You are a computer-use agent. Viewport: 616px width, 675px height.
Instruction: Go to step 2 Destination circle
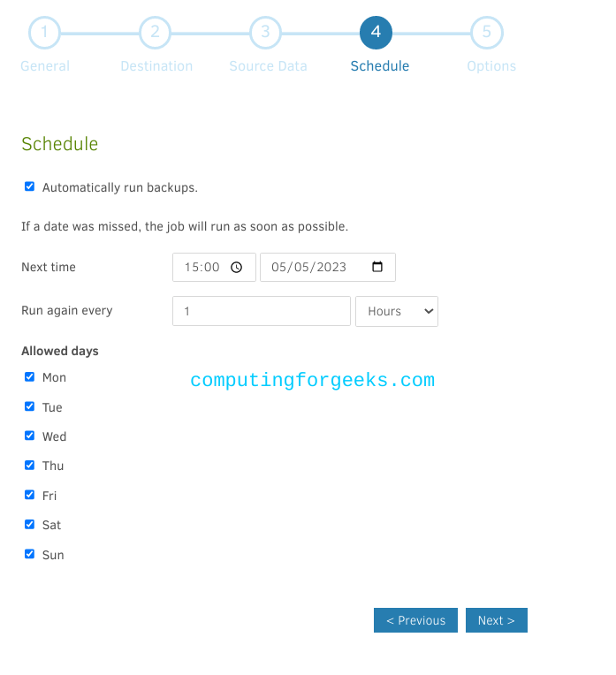pyautogui.click(x=155, y=33)
